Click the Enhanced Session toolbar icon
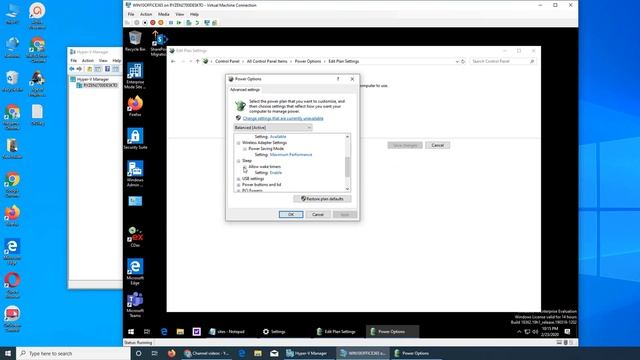Image resolution: width=640 pixels, height=360 pixels. 207,22
